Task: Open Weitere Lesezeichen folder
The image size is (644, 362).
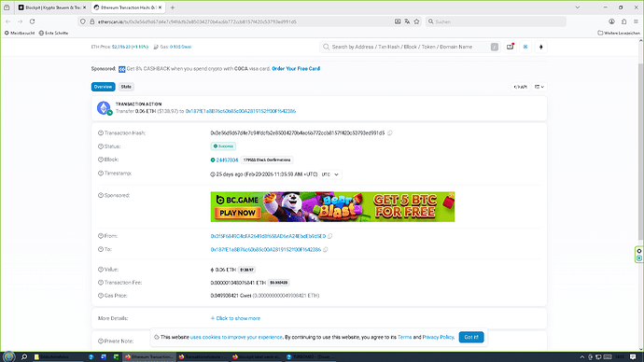Action: point(619,33)
